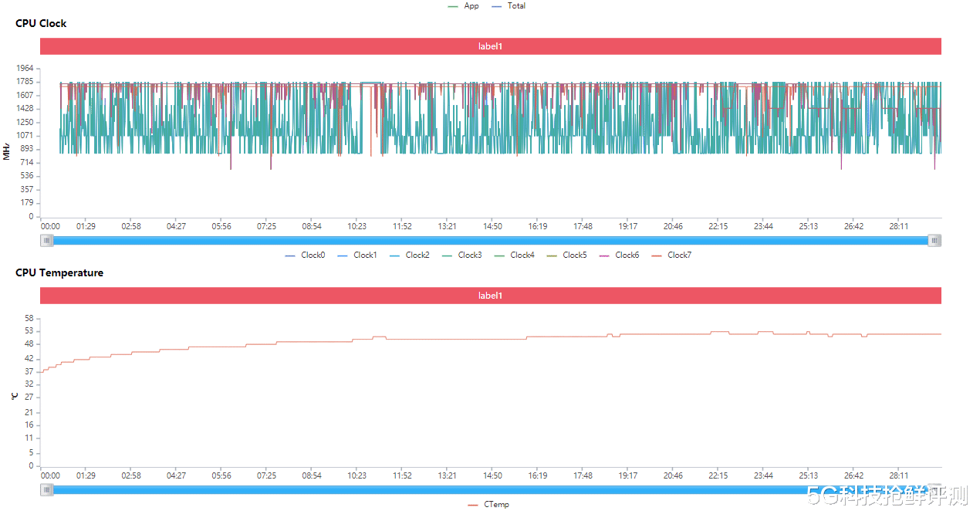Viewport: 980px width, 521px height.
Task: Click the 1964 MHz axis value
Action: pyautogui.click(x=25, y=68)
